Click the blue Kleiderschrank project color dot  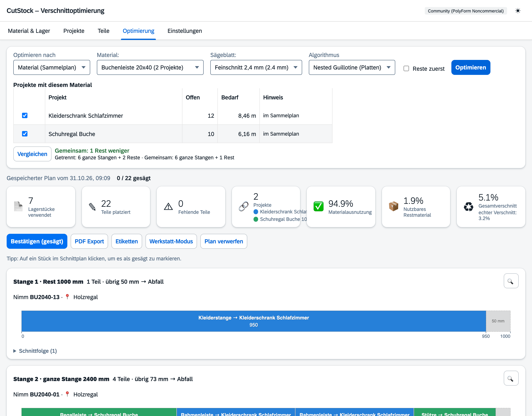click(256, 212)
